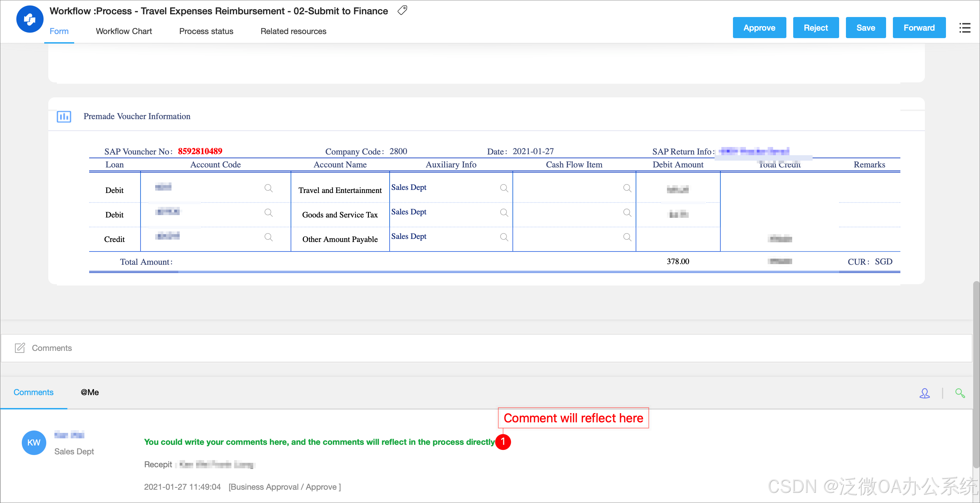Open the Process status tab
980x503 pixels.
206,31
